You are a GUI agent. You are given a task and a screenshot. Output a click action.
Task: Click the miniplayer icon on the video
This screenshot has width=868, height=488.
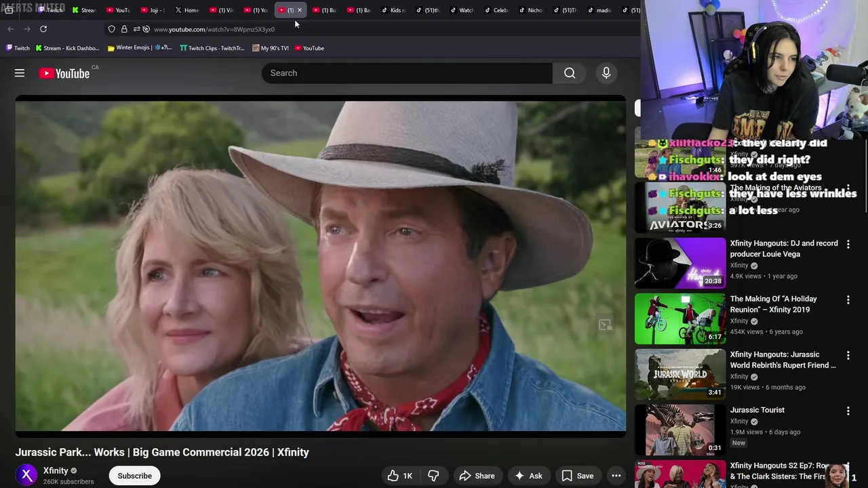tap(606, 325)
